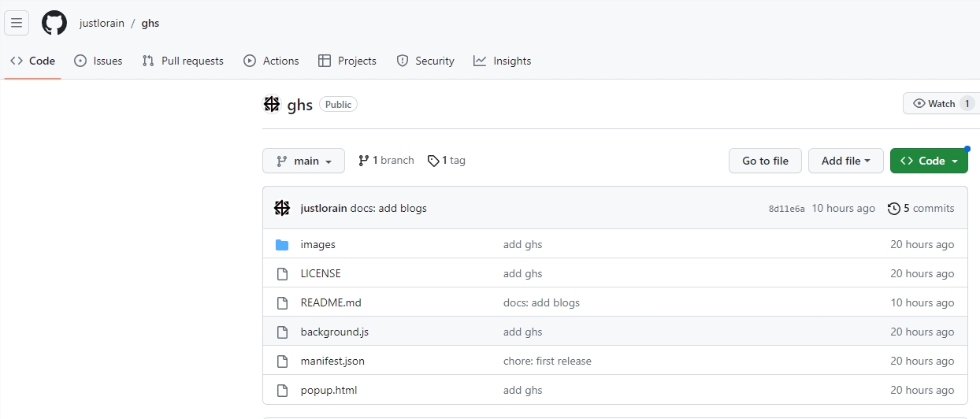Click 20 hours ago timestamp for background.js

click(922, 332)
